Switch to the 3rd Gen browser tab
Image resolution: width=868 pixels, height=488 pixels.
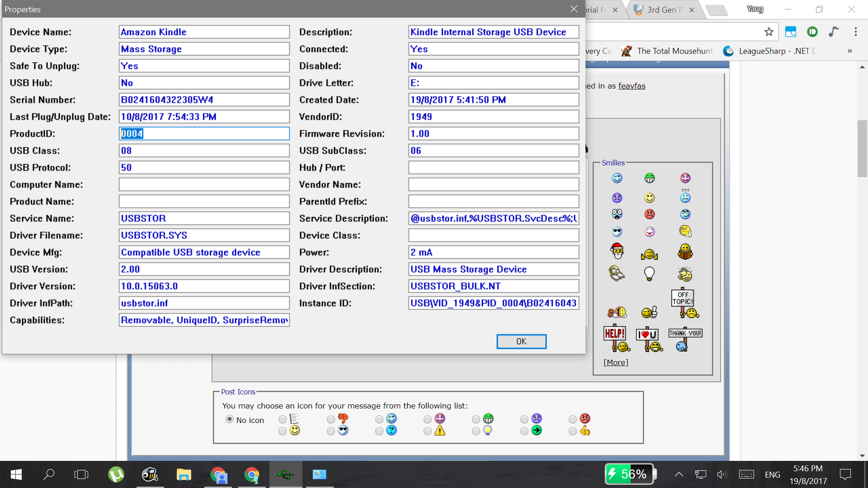(x=662, y=9)
